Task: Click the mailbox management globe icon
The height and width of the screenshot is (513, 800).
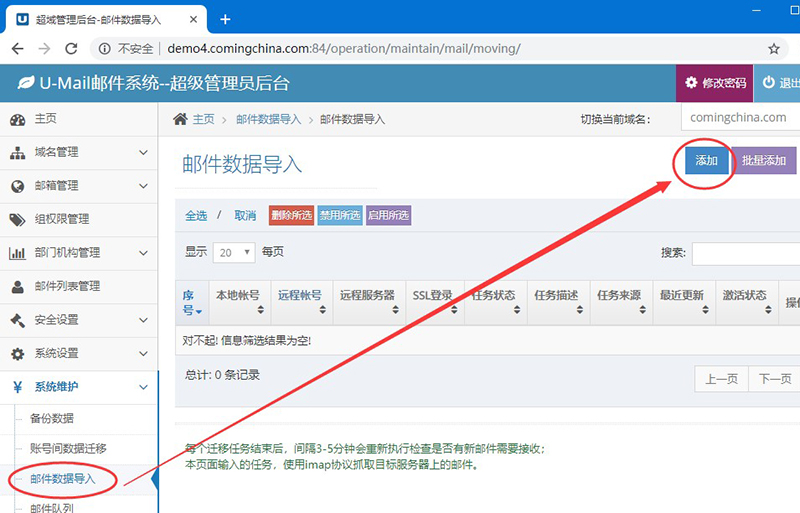Action: click(17, 186)
